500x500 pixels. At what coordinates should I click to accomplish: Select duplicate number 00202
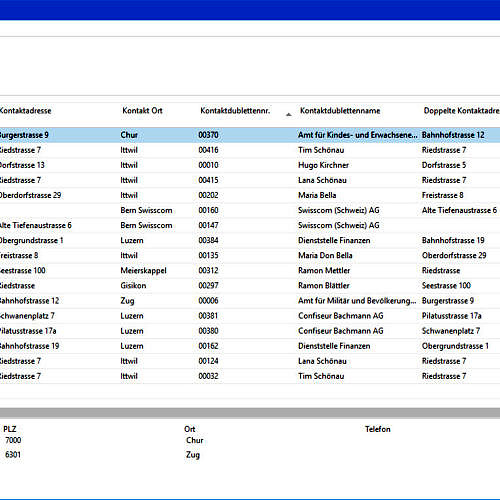click(208, 195)
